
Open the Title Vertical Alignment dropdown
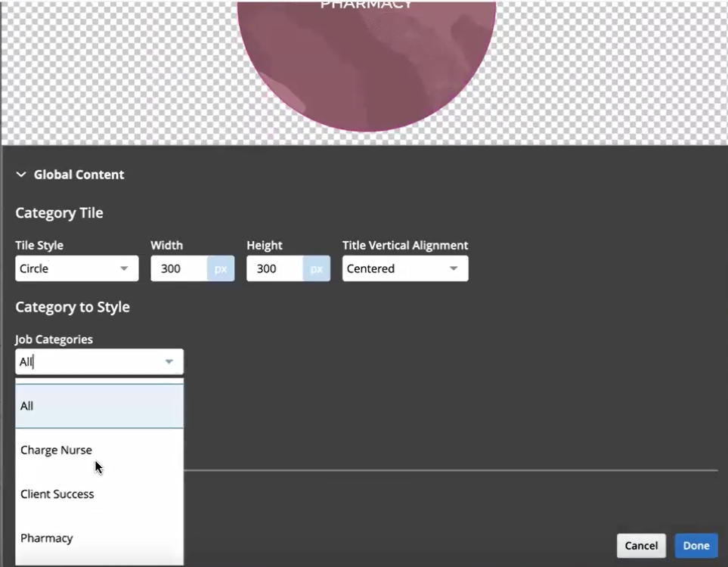tap(405, 268)
